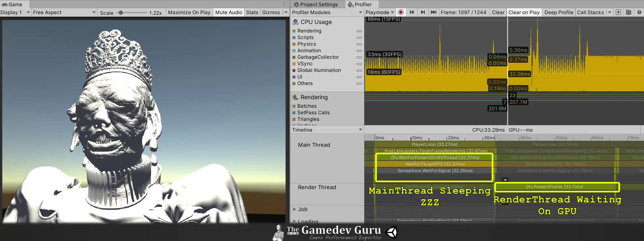The image size is (644, 241).
Task: Toggle the Profiler record button
Action: point(401,12)
